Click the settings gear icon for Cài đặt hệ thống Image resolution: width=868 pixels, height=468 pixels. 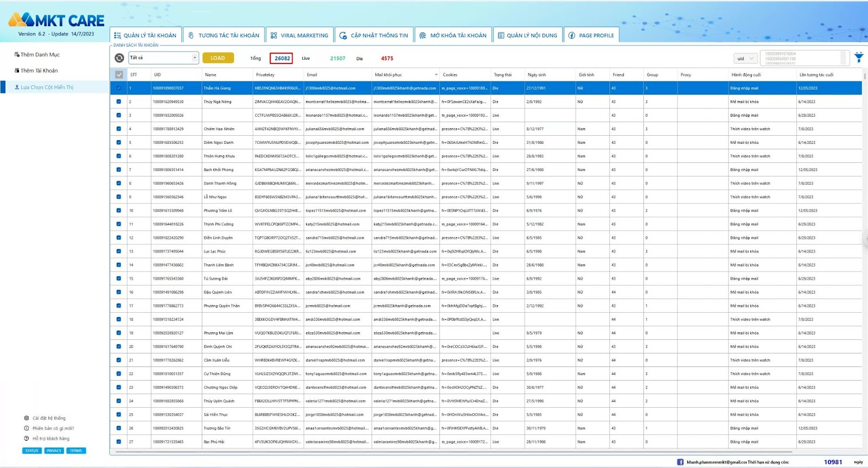[x=27, y=418]
